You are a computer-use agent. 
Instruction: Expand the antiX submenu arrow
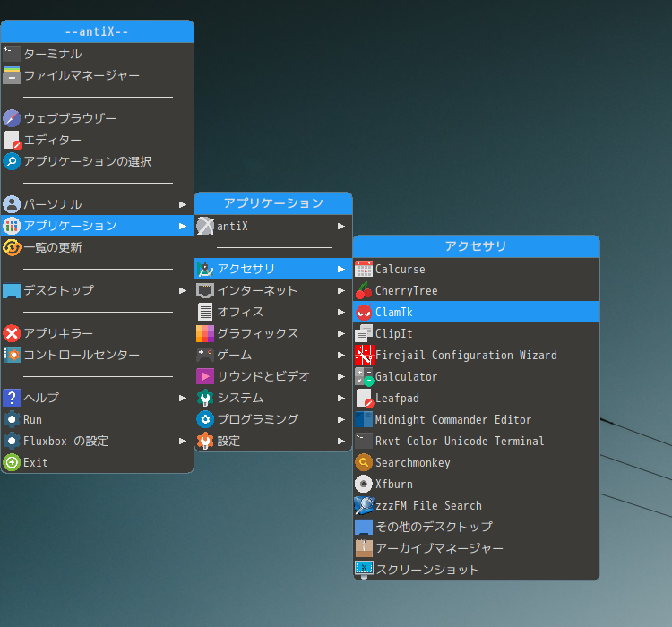click(x=341, y=226)
